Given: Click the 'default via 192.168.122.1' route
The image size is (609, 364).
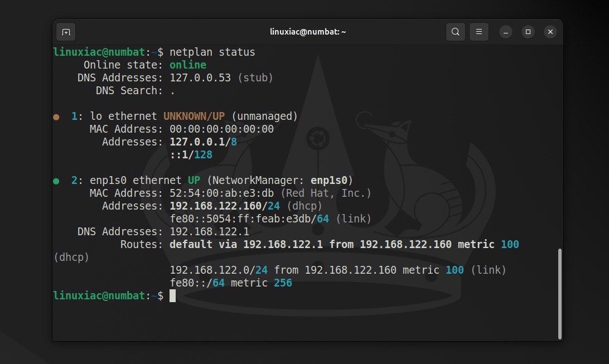Looking at the screenshot, I should coord(246,244).
